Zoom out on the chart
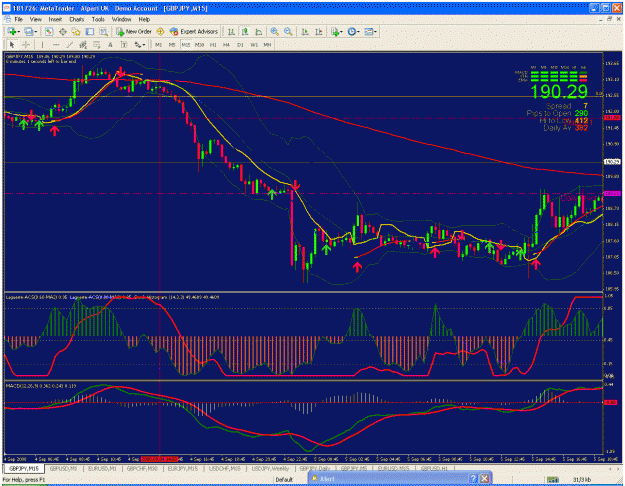The width and height of the screenshot is (625, 486). [288, 31]
